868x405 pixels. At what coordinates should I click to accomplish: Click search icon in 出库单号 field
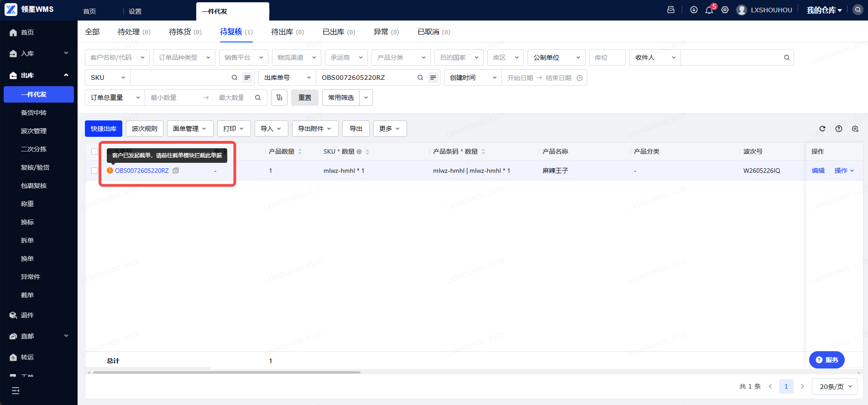[420, 78]
